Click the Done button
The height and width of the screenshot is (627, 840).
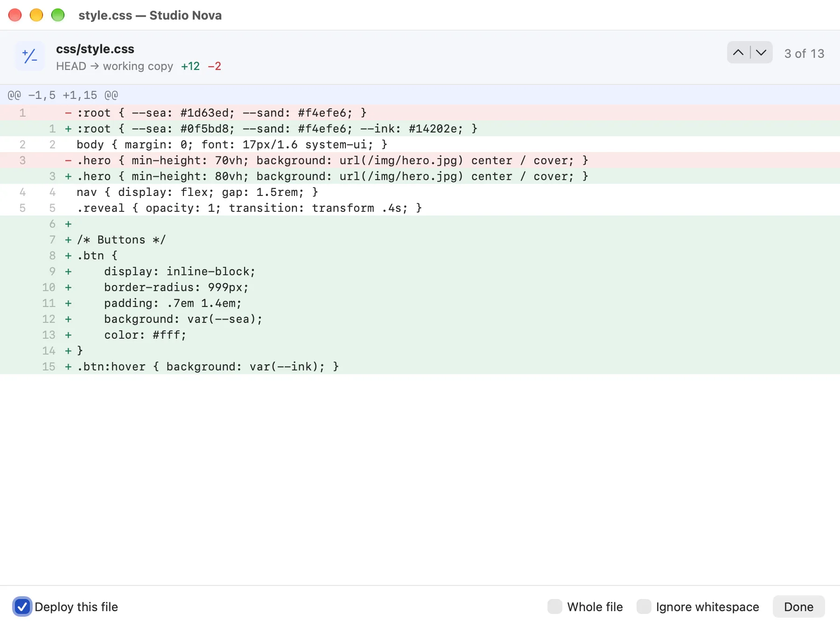point(798,606)
